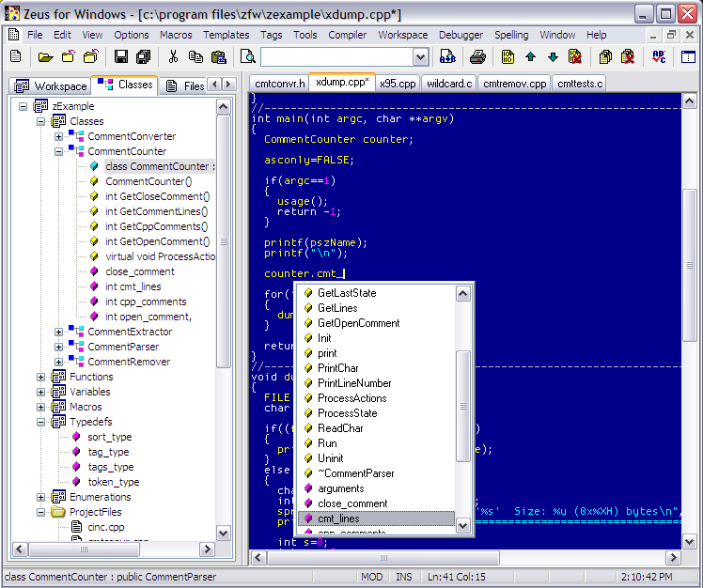Collapse the zExample root node

point(23,106)
